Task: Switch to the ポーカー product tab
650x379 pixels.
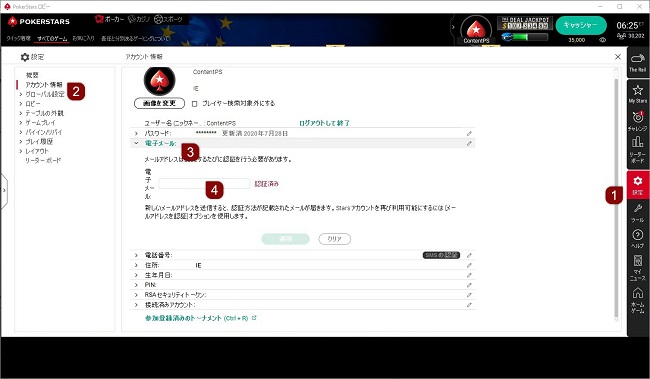Action: point(109,19)
